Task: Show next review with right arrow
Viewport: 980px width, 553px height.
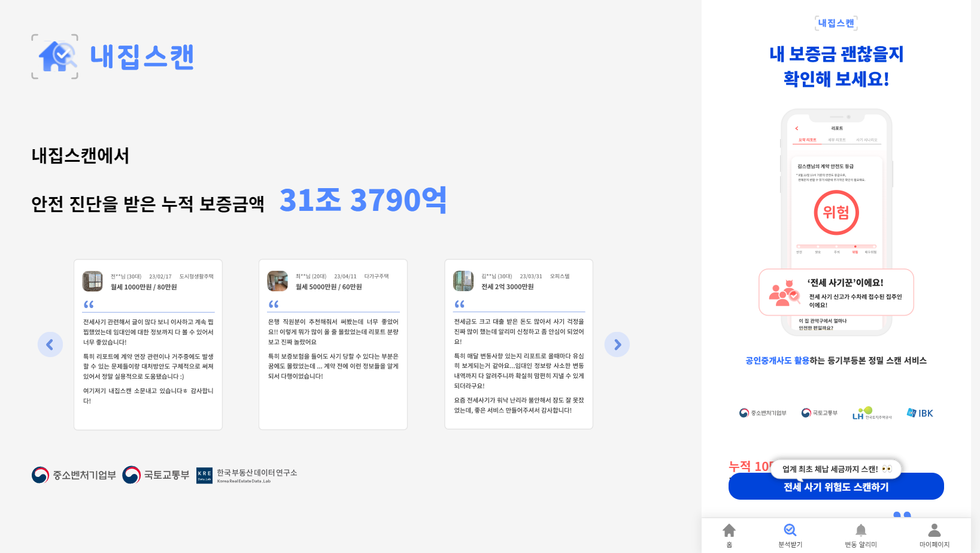Action: [617, 345]
